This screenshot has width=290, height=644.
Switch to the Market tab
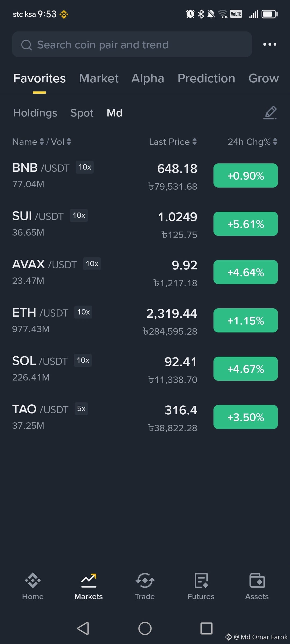point(99,78)
